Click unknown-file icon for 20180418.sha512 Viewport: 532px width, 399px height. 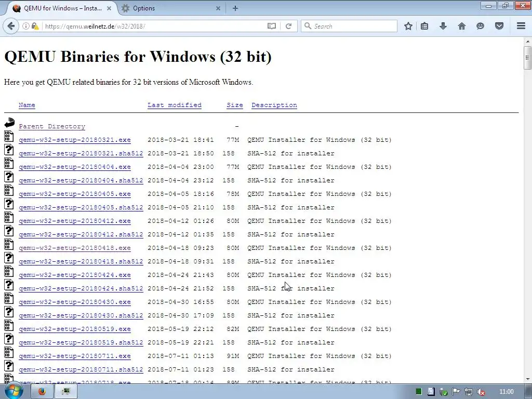pyautogui.click(x=9, y=258)
